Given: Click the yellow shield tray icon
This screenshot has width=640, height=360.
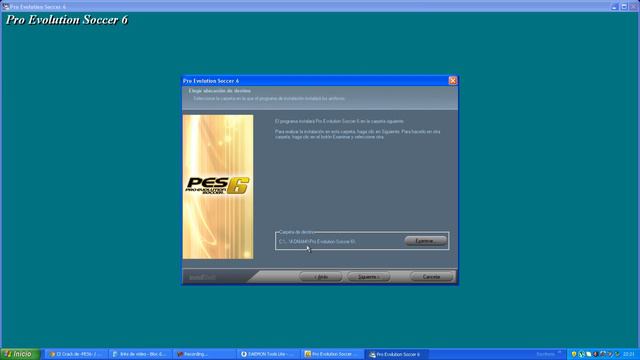Looking at the screenshot, I should [574, 354].
